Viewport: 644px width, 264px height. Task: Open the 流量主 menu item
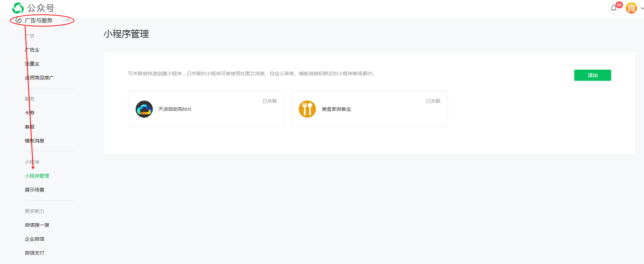tap(32, 64)
